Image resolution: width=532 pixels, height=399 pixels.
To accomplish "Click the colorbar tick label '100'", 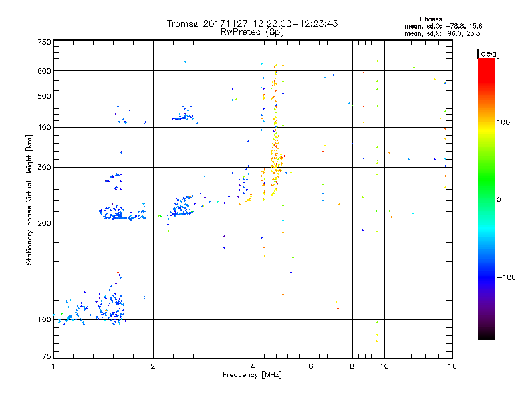I will (x=503, y=122).
